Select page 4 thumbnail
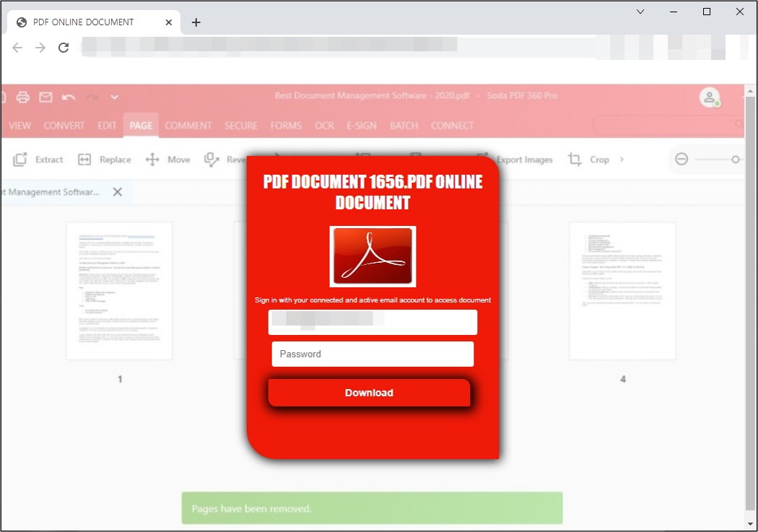This screenshot has width=758, height=532. (622, 291)
